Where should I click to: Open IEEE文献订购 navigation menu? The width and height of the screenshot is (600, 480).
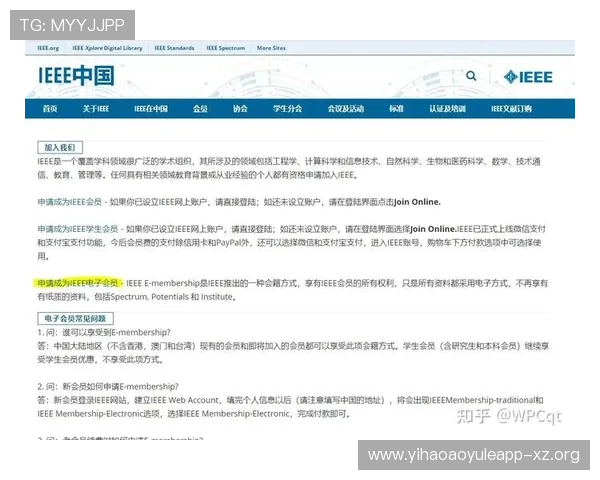pos(511,109)
